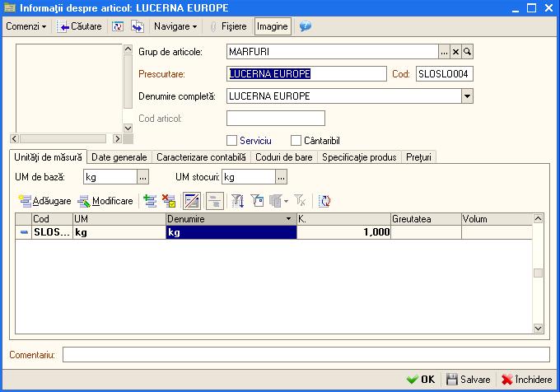The image size is (560, 392).
Task: Open the Navigare dropdown menu
Action: pyautogui.click(x=175, y=26)
